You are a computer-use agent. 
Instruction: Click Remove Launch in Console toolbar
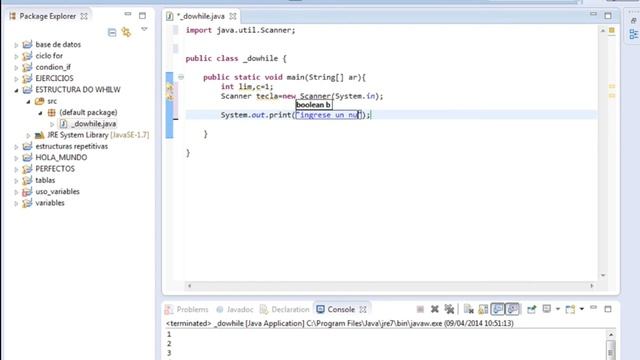click(x=435, y=309)
